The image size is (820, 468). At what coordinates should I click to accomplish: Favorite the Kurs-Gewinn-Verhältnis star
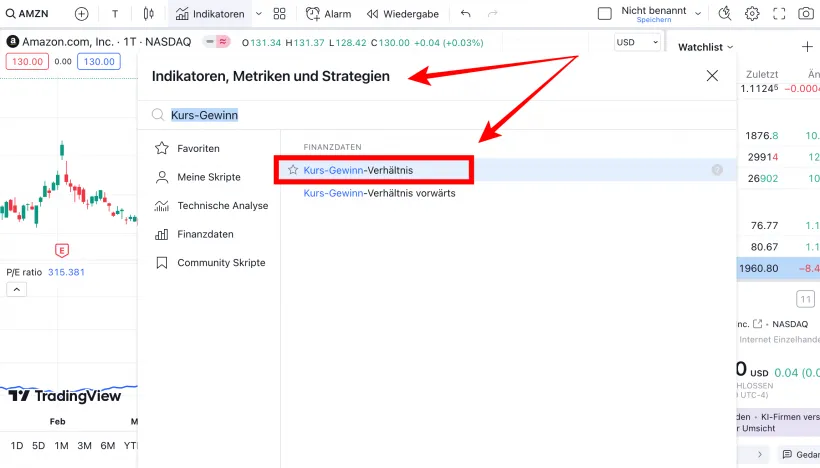293,170
